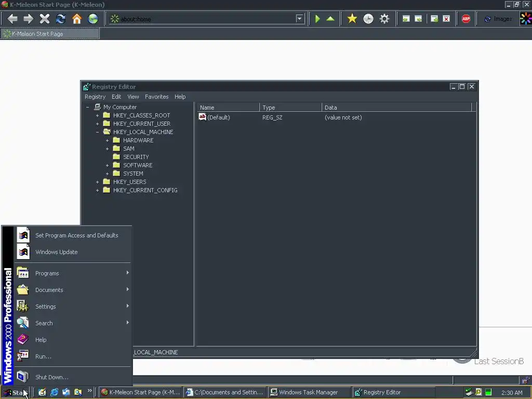The image size is (532, 399).
Task: Switch to next tab icon in toolbar
Action: click(x=418, y=19)
